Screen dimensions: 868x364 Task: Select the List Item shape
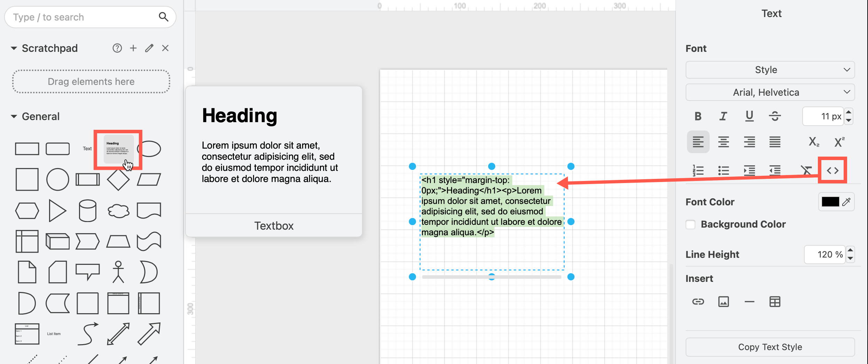(x=54, y=334)
